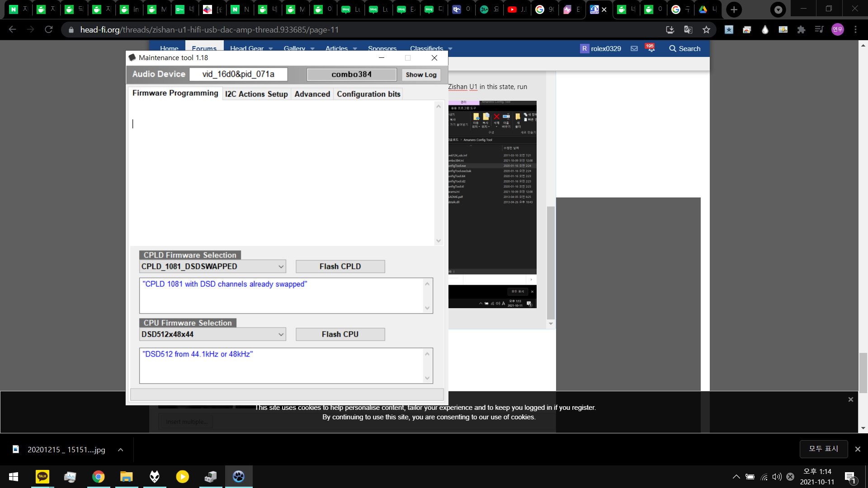Viewport: 868px width, 488px height.
Task: Switch to the YouTube browser tab
Action: coord(517,9)
